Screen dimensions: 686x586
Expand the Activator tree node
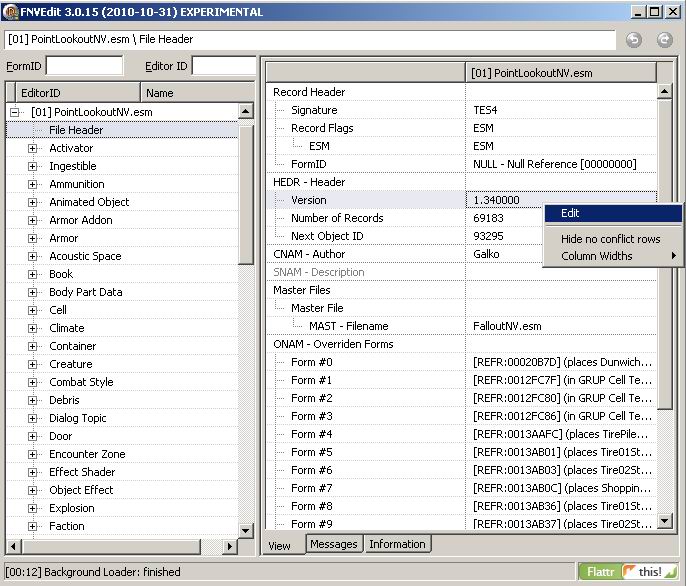[33, 148]
